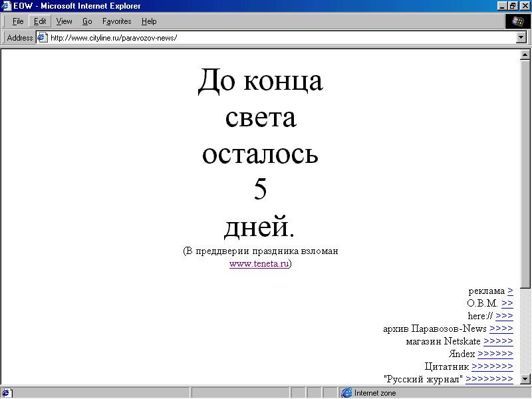Open the Edit menu
Screen dimensions: 532x399
click(40, 21)
